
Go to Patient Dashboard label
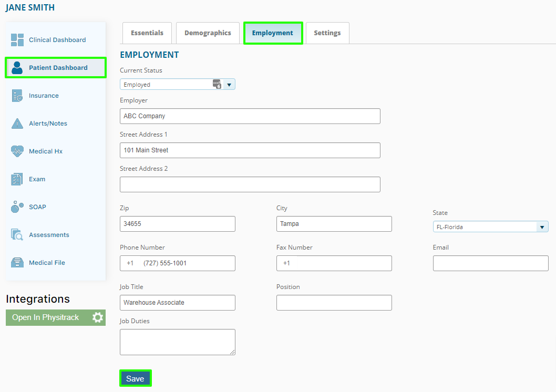58,68
